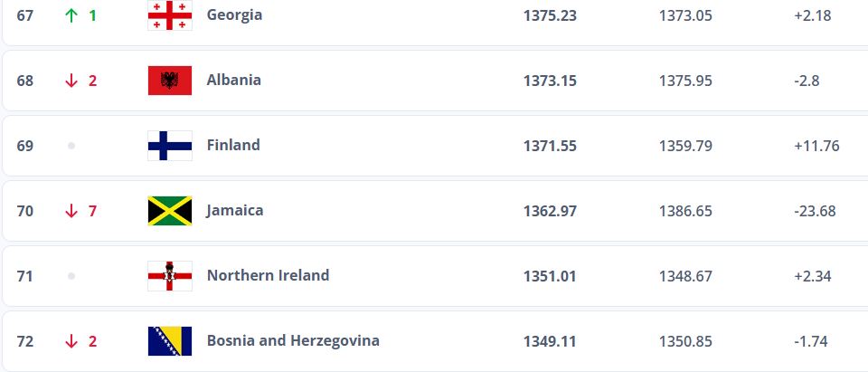868x372 pixels.
Task: Open the Jamaica team link
Action: tap(235, 211)
